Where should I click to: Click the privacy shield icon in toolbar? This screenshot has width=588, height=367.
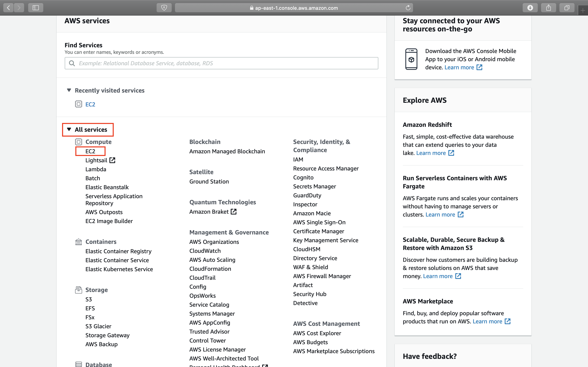click(x=164, y=8)
